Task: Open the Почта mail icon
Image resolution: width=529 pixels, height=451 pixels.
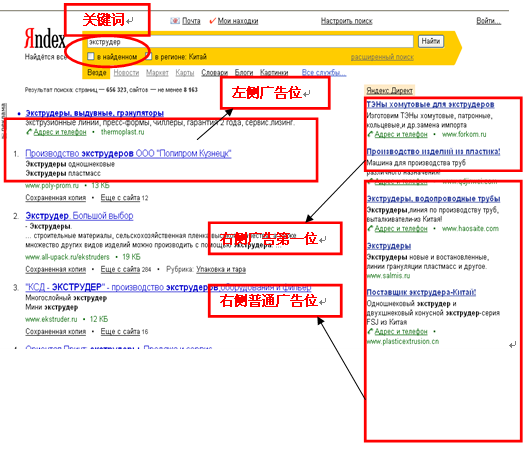Action: pos(175,21)
